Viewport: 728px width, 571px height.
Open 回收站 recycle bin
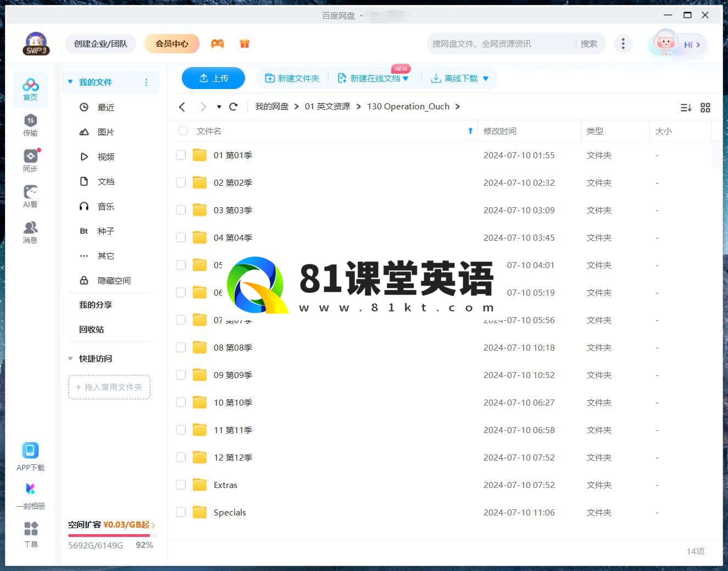pyautogui.click(x=92, y=329)
